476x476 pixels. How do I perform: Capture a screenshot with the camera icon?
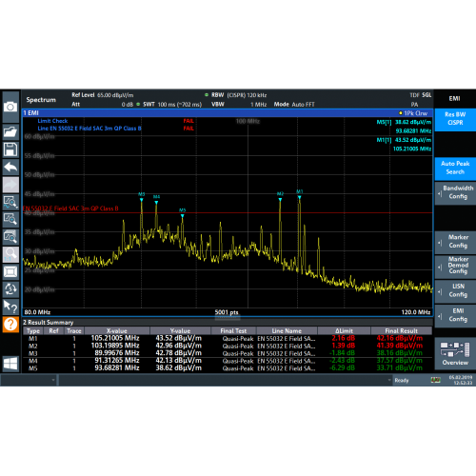[x=10, y=107]
